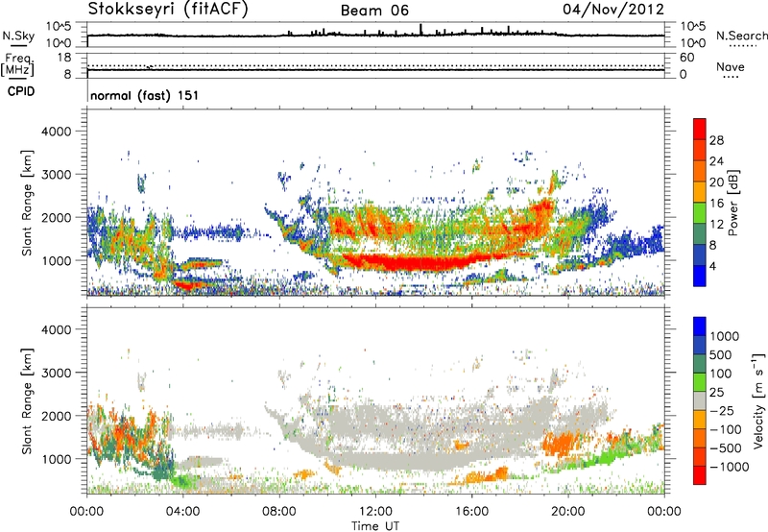The image size is (768, 532).
Task: Select the "normal (fast) 151" mode text
Action: (145, 95)
